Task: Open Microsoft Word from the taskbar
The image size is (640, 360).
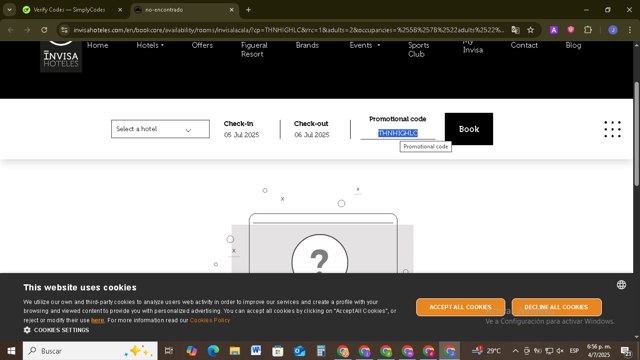Action: [x=256, y=351]
